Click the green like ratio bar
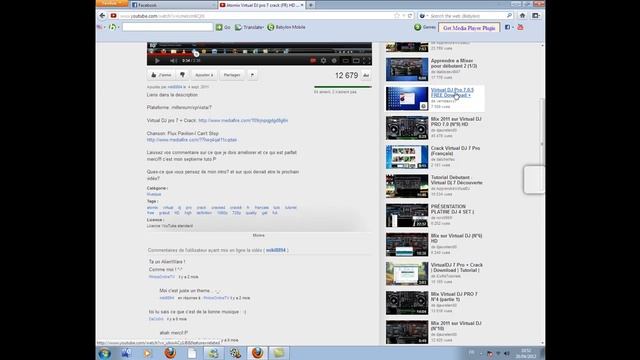Viewport: 640px width, 360px height. click(x=343, y=87)
